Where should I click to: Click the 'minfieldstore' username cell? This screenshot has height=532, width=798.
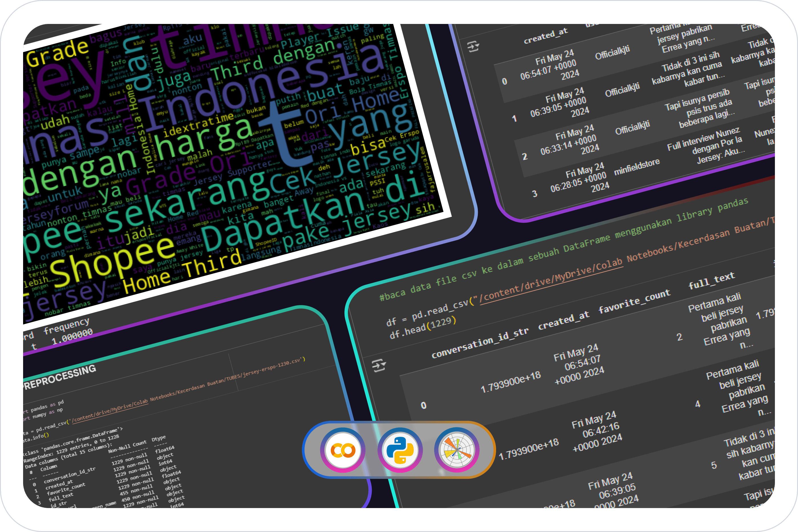coord(637,167)
